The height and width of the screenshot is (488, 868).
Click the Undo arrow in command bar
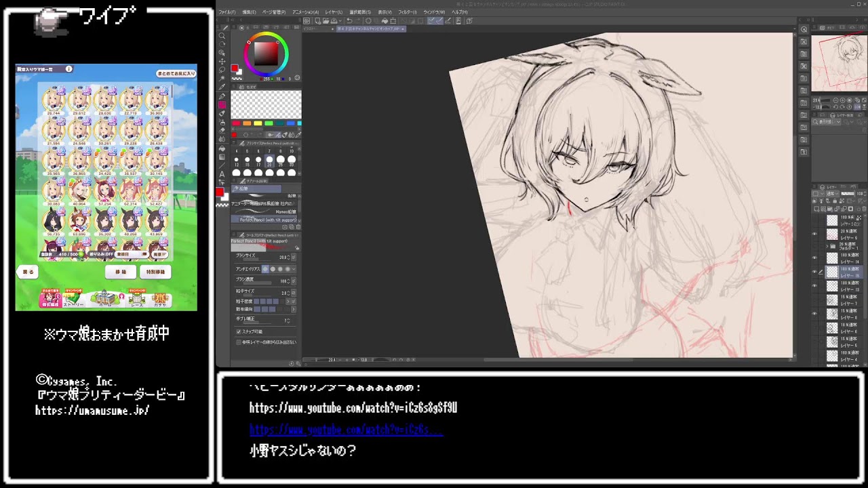click(349, 21)
